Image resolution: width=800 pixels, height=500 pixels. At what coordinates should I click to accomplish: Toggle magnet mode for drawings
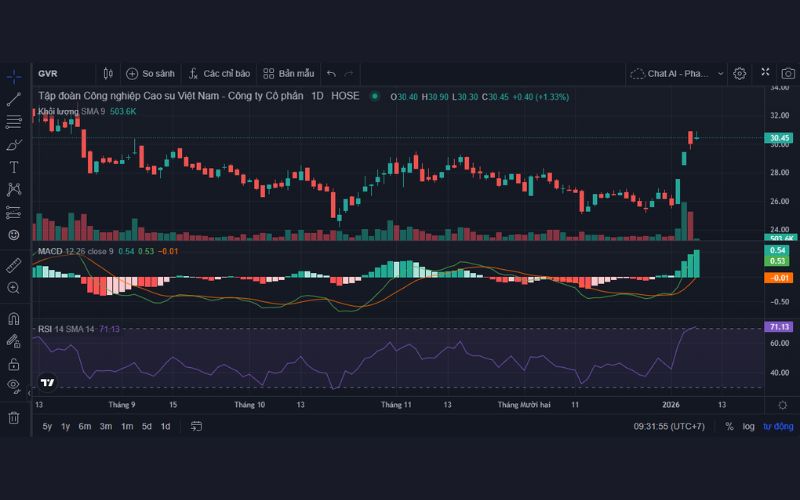click(x=14, y=319)
